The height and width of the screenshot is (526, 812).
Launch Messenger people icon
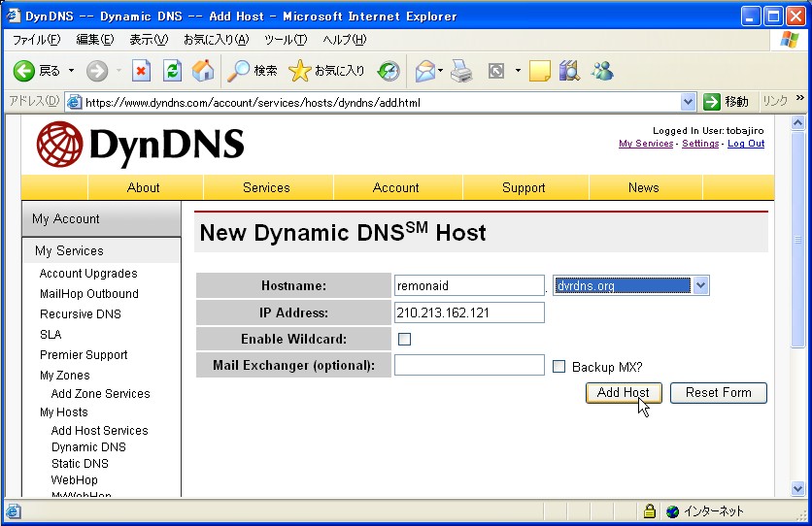point(602,71)
